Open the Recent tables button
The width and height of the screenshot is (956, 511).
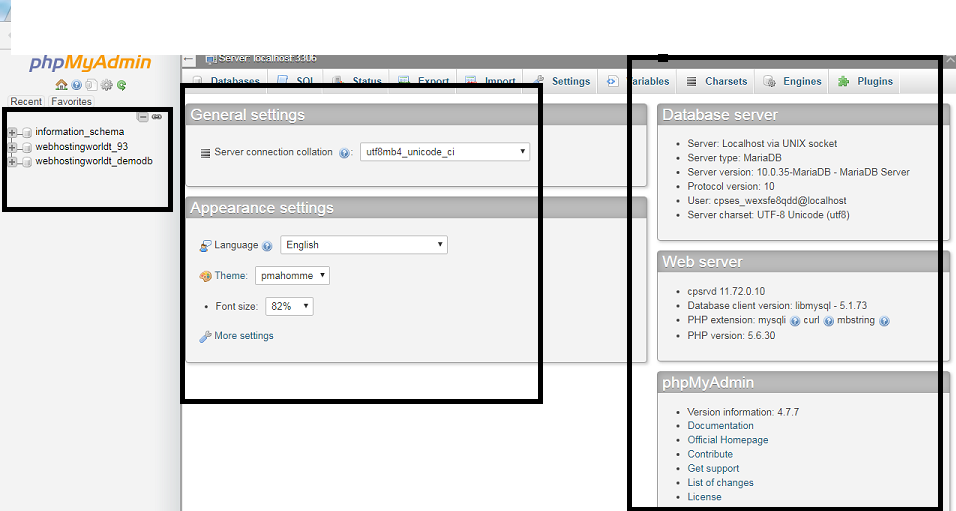click(x=26, y=101)
